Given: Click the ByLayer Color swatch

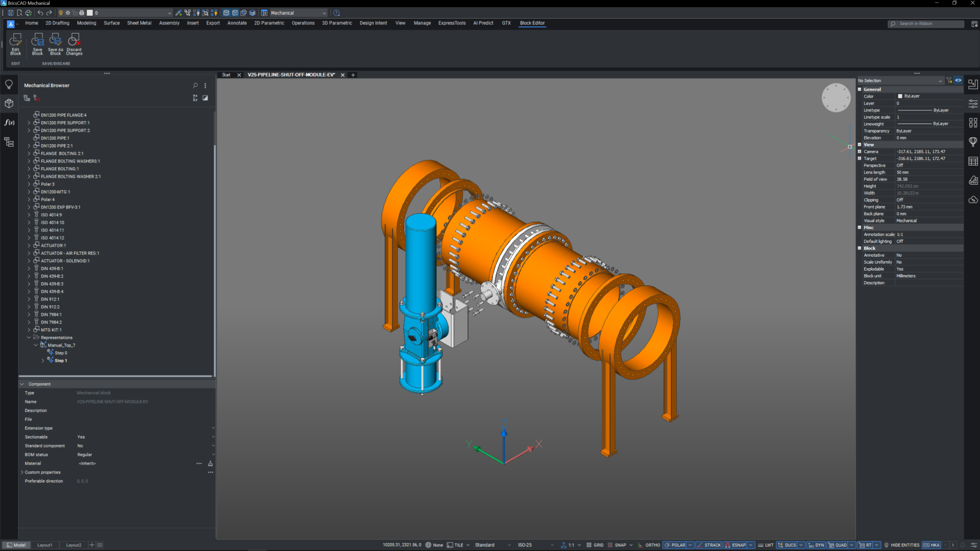Looking at the screenshot, I should (x=900, y=96).
